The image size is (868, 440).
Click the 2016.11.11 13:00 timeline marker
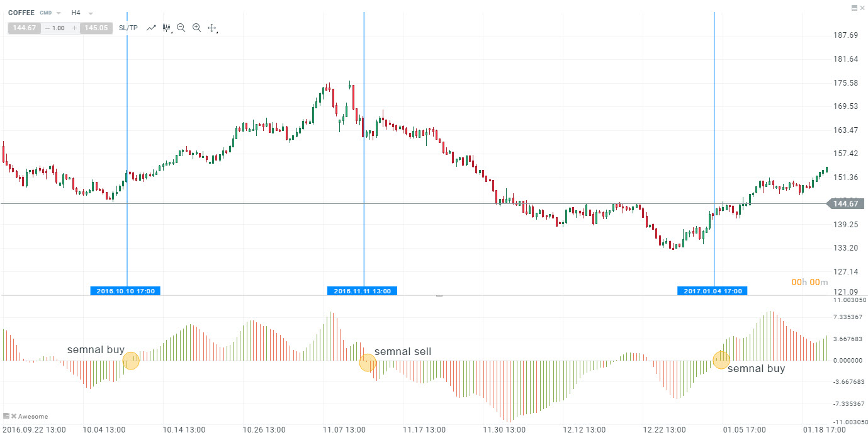tap(362, 290)
